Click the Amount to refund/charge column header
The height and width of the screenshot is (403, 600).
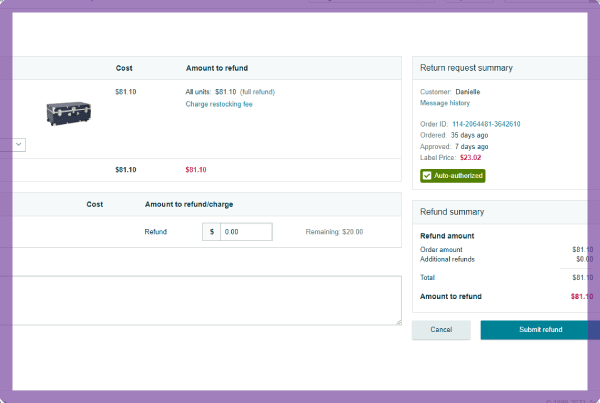click(x=189, y=204)
